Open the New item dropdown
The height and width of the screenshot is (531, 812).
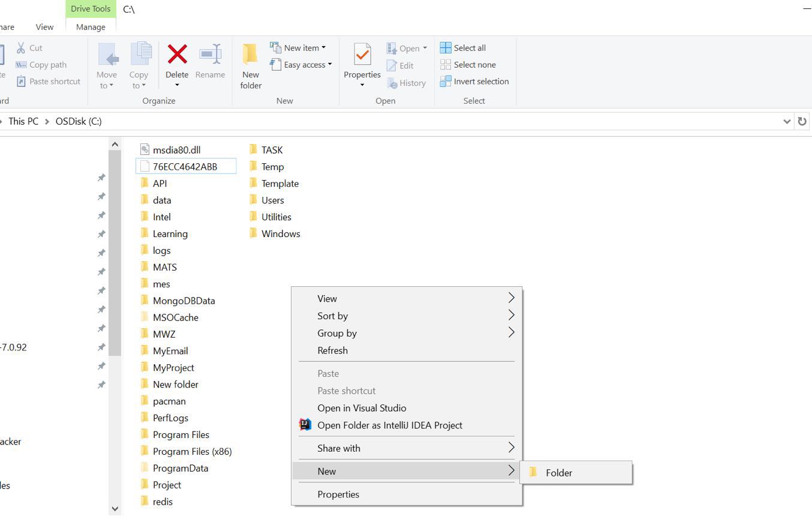(298, 48)
